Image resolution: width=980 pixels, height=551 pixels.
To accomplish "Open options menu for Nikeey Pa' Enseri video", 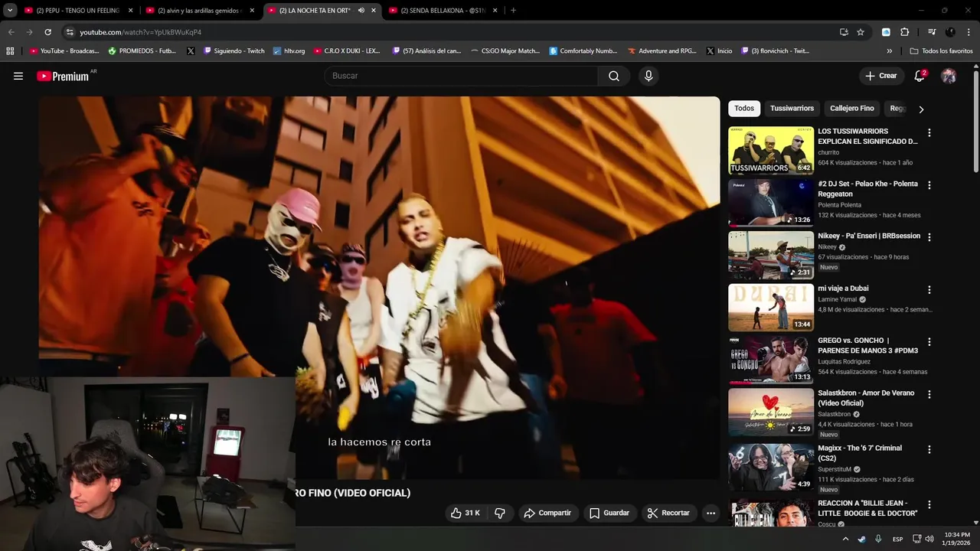I will pos(929,237).
